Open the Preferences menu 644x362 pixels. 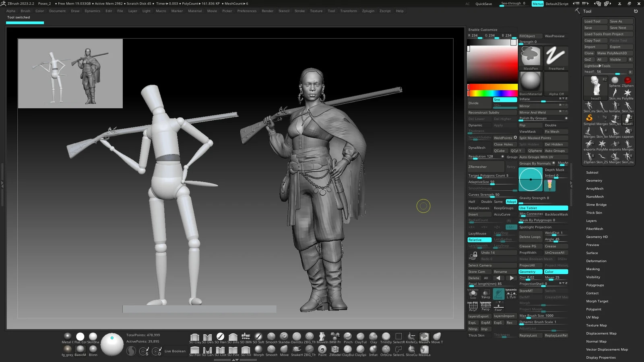pyautogui.click(x=247, y=11)
